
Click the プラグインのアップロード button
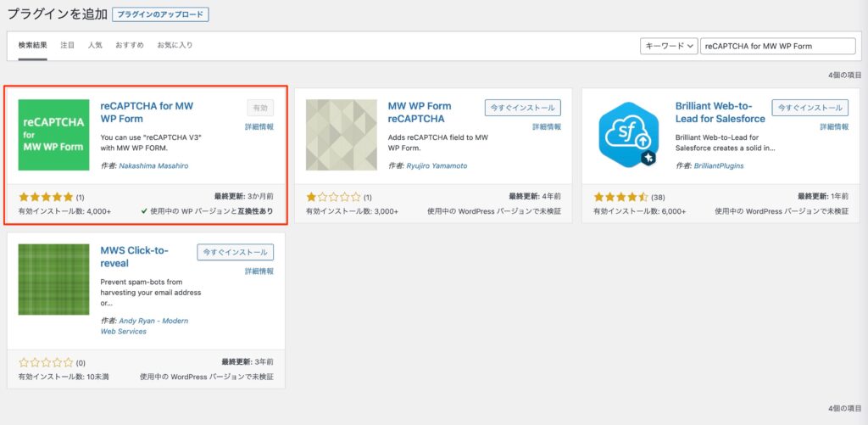click(160, 14)
